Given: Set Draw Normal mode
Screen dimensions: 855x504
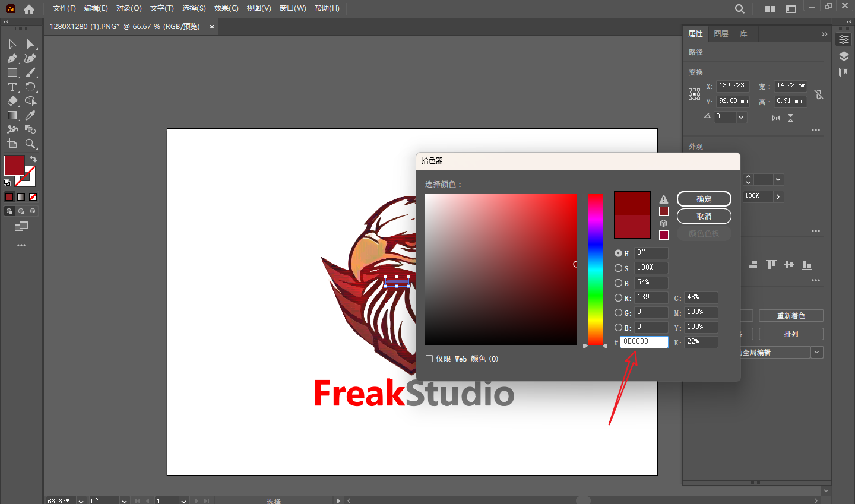Looking at the screenshot, I should pyautogui.click(x=9, y=211).
